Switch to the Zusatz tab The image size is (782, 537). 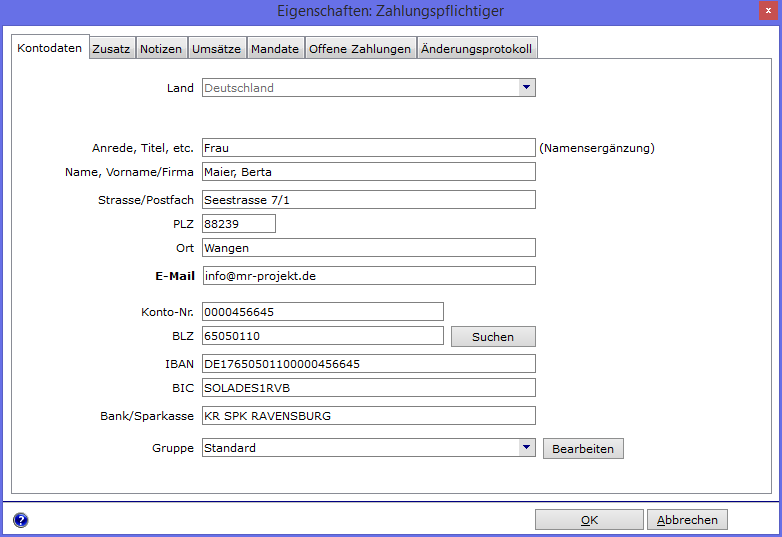[x=111, y=49]
